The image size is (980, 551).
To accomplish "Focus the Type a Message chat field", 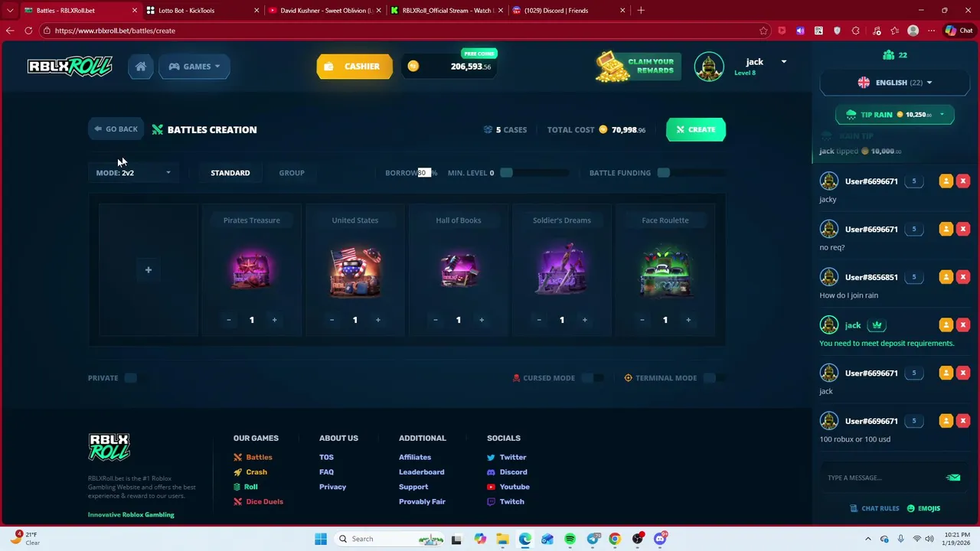I will [880, 478].
